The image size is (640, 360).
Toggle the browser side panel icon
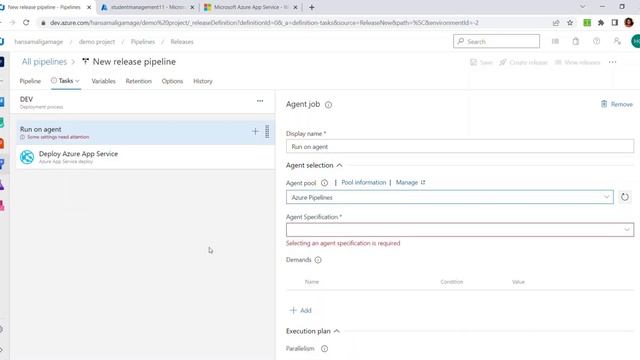coord(615,23)
